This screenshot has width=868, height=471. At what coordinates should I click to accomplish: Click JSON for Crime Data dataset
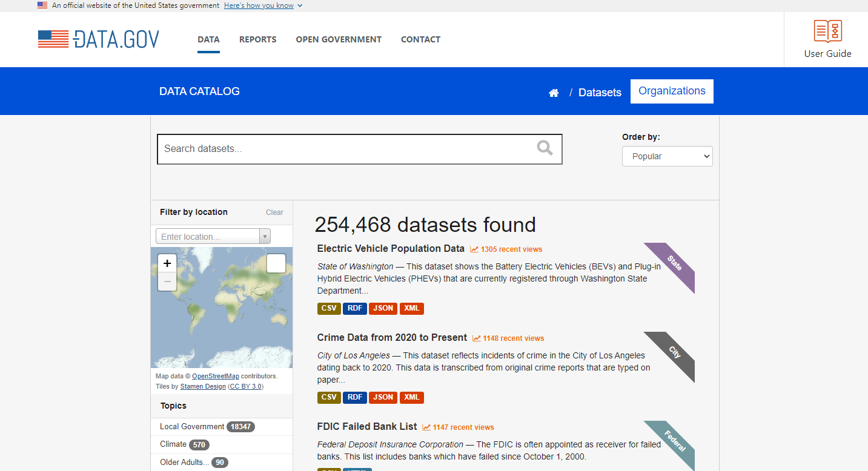(x=383, y=397)
